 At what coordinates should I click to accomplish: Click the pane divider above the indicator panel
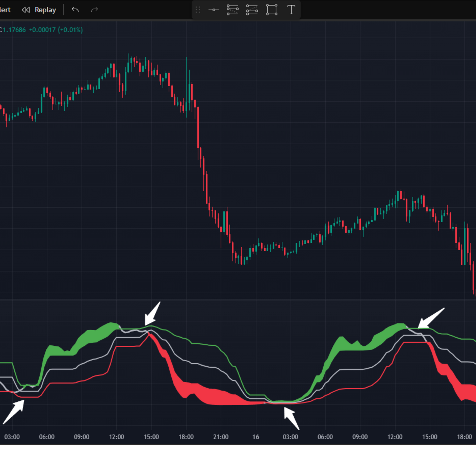238,299
